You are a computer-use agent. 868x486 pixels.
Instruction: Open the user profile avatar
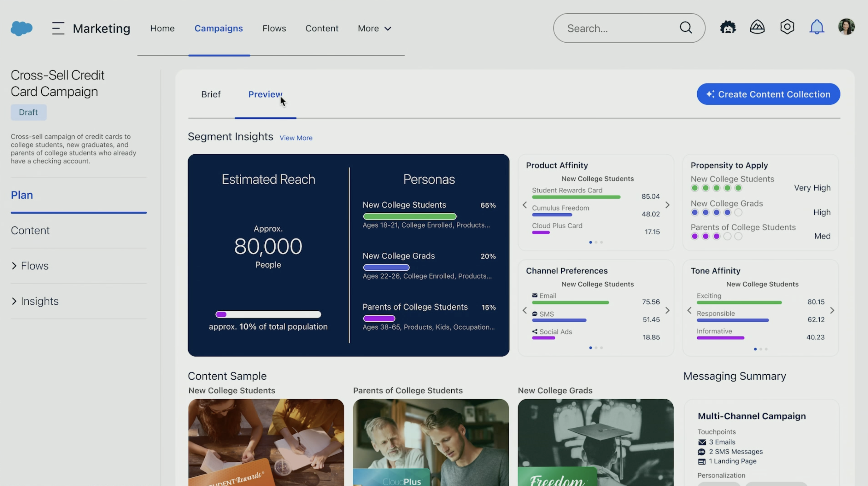click(846, 27)
